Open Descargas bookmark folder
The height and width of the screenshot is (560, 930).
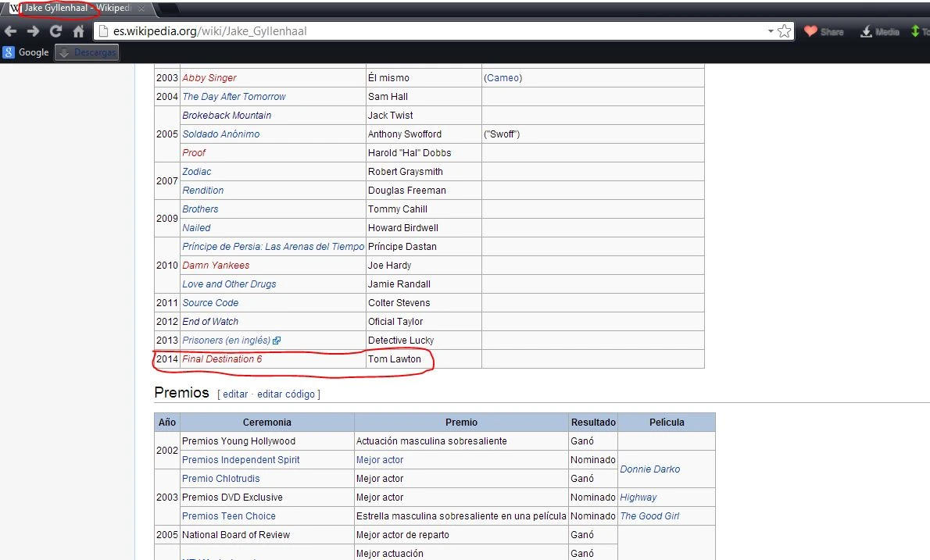tap(87, 52)
